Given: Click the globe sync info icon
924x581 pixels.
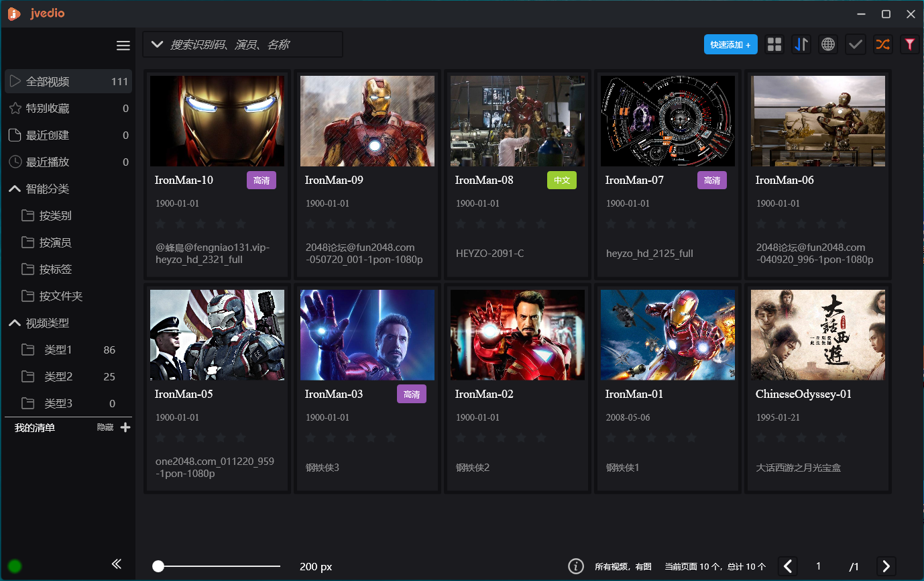Looking at the screenshot, I should (828, 44).
